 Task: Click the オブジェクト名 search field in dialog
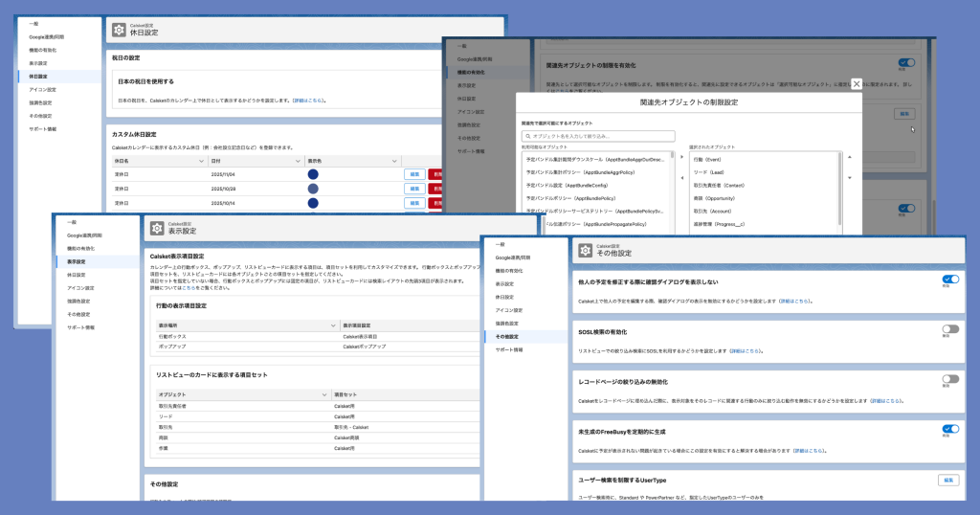pyautogui.click(x=598, y=136)
